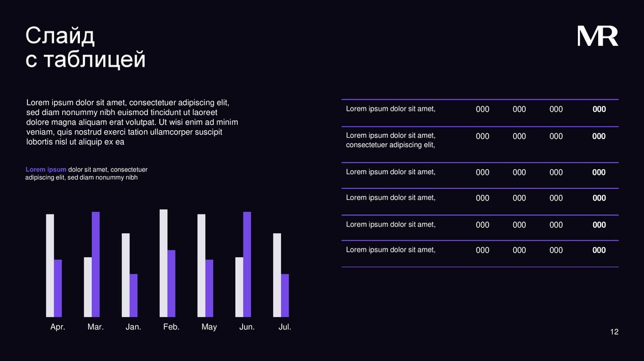Viewport: 644px width, 361px height.
Task: Select the slide title "Слайд с таблицей"
Action: pyautogui.click(x=86, y=48)
